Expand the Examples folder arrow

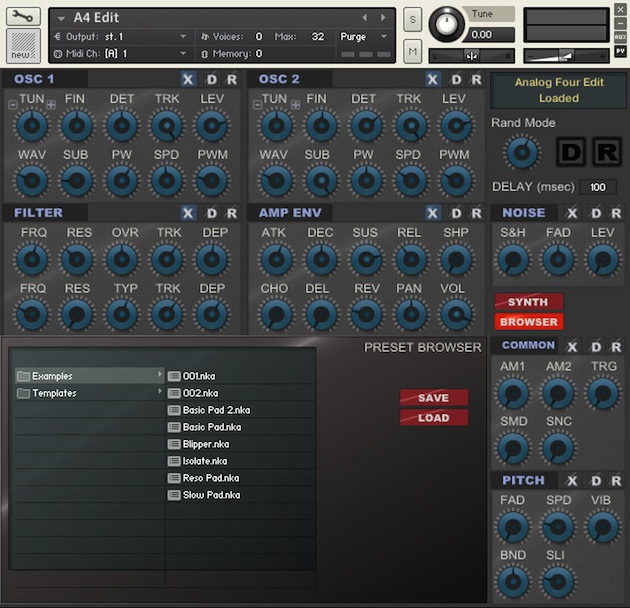[160, 375]
